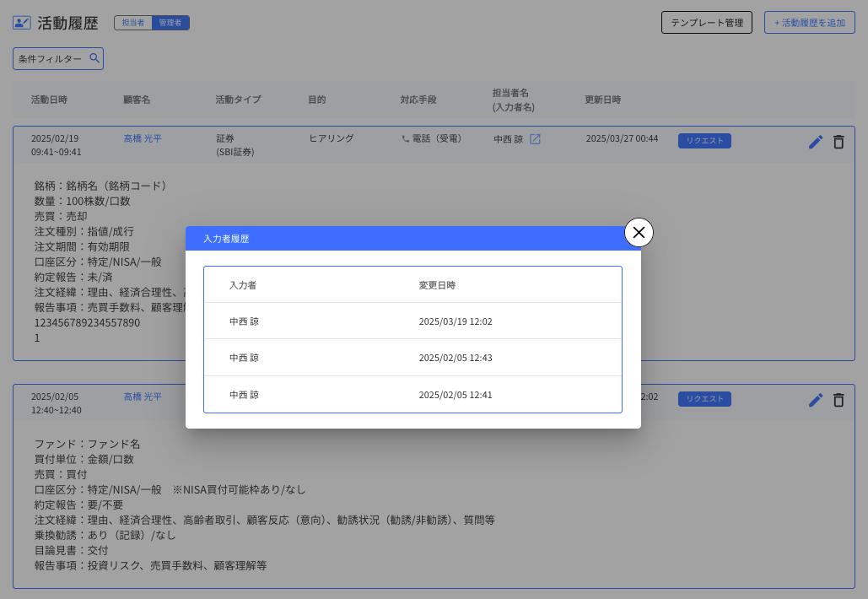Open customer 高橋 光平 in 2025/02/05 record
The height and width of the screenshot is (599, 868).
pyautogui.click(x=143, y=397)
